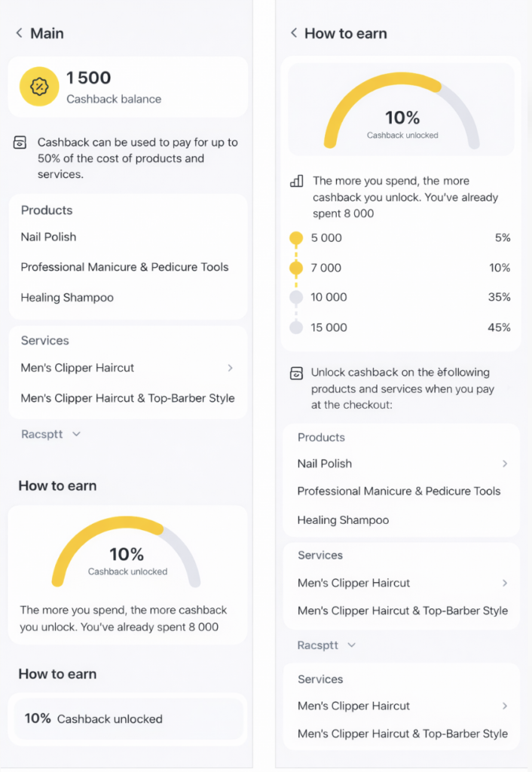Select Healing Shampoo in the Main panel
532x772 pixels.
point(67,298)
